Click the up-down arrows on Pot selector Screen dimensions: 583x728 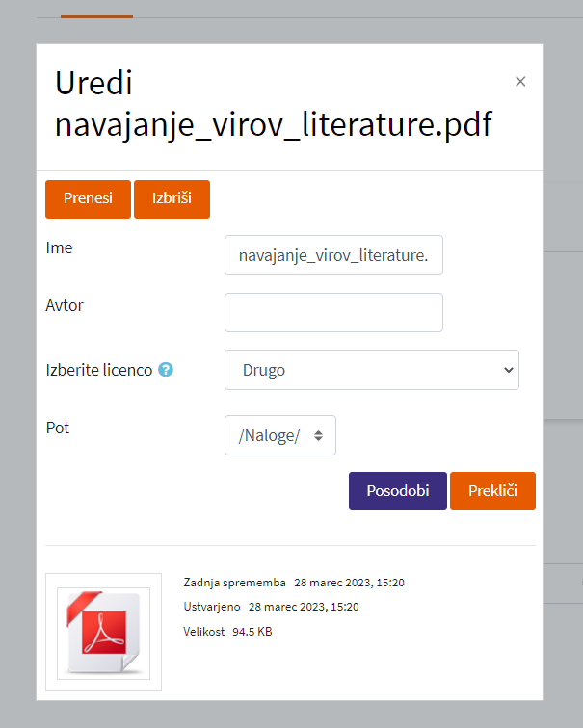point(318,435)
